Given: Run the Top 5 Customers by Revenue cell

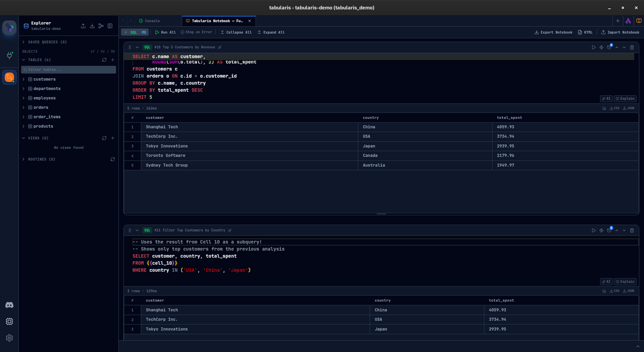Looking at the screenshot, I should [x=593, y=47].
